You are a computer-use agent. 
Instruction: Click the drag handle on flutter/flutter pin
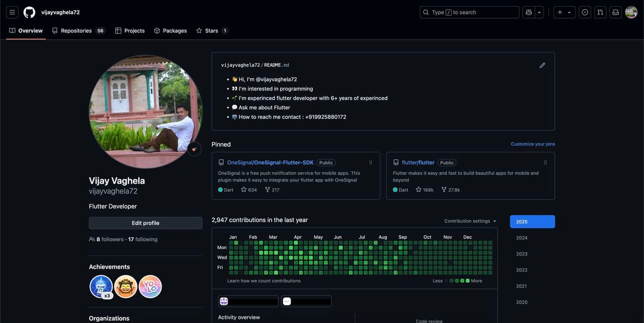(x=545, y=163)
